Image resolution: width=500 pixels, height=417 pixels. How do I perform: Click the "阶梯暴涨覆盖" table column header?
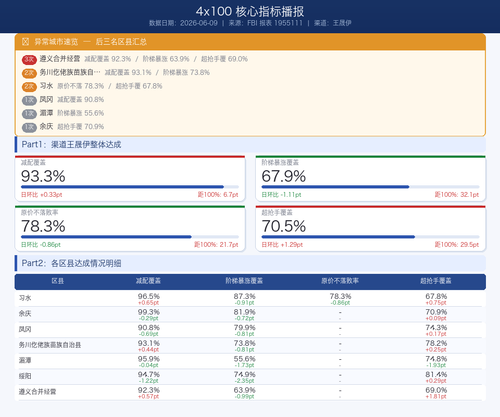(x=244, y=281)
